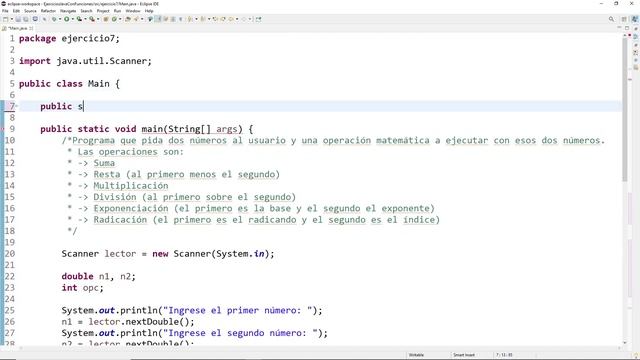
Task: Maximize the editor area button
Action: click(x=627, y=28)
